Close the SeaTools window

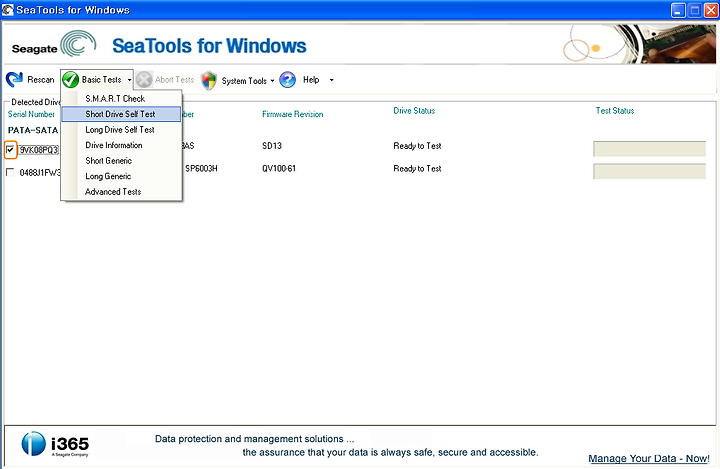pyautogui.click(x=711, y=10)
